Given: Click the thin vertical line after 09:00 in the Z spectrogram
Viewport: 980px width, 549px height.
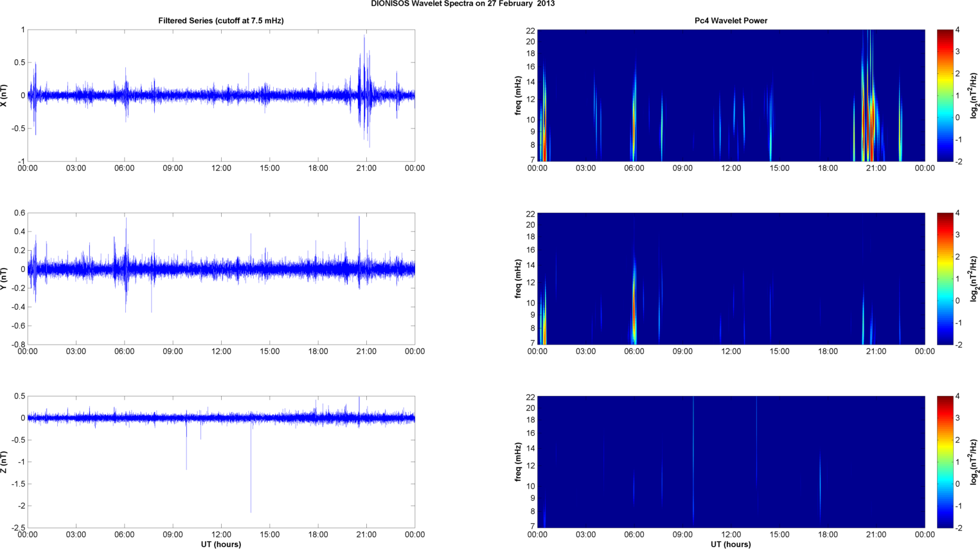Looking at the screenshot, I should coord(693,463).
